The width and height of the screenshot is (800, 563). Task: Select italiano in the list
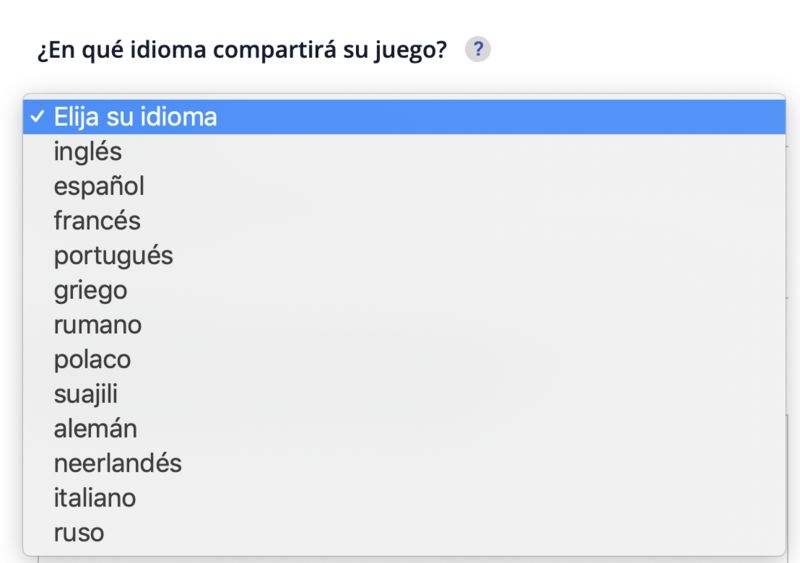pos(95,498)
